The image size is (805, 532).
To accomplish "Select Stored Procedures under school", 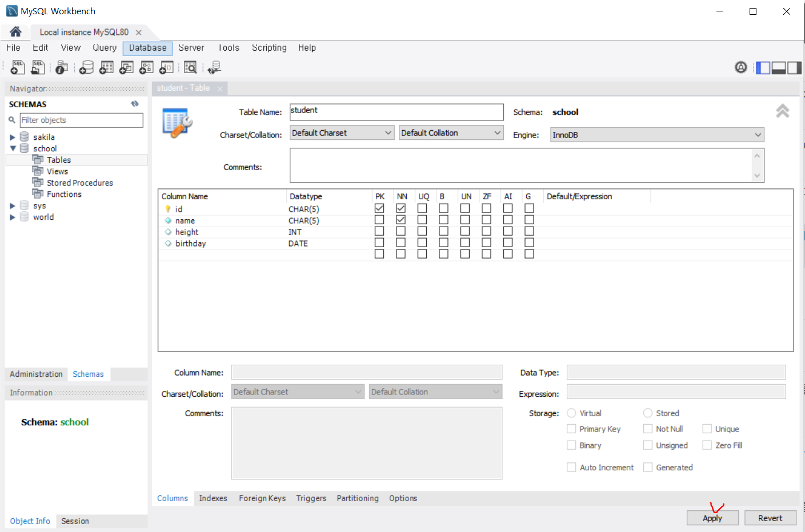I will point(79,183).
